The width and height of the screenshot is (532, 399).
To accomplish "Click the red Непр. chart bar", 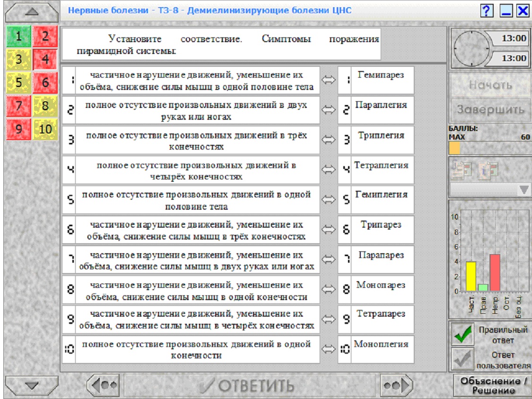I will tap(495, 272).
